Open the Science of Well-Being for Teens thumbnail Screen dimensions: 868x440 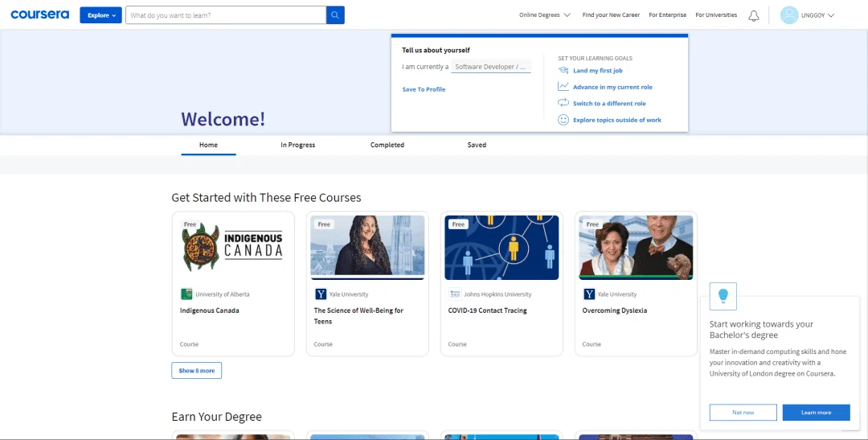367,248
